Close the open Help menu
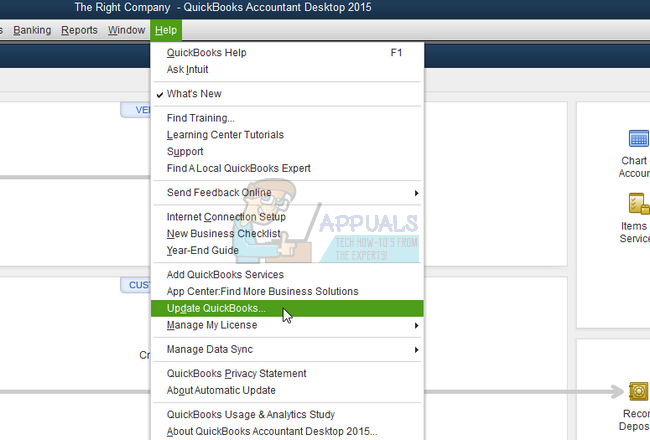This screenshot has height=440, width=650. pos(166,30)
